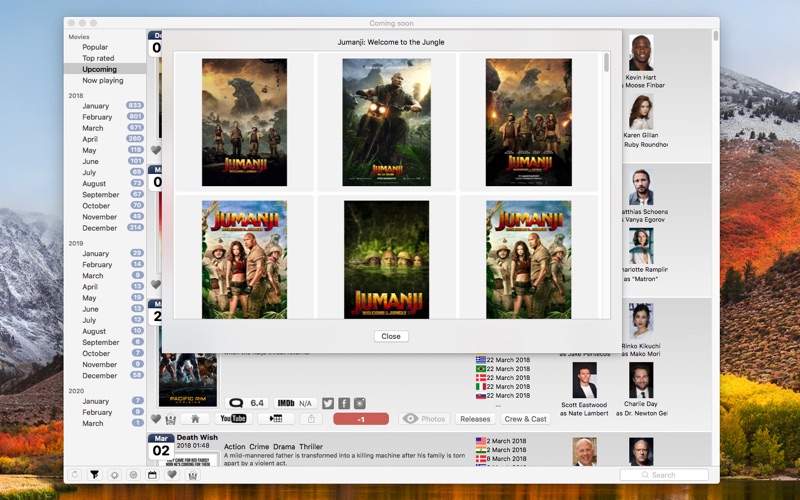This screenshot has width=800, height=500.
Task: Click the share icon button
Action: click(x=311, y=419)
